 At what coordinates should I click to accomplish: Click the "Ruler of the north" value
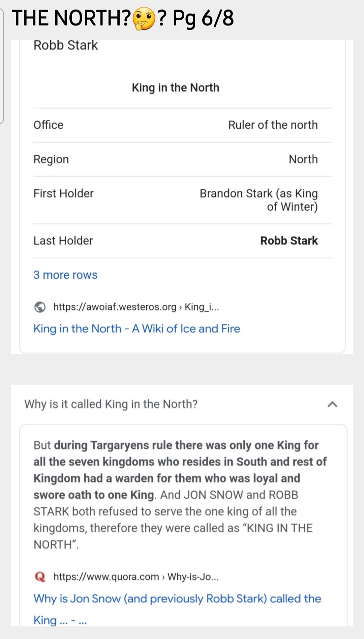pos(273,125)
